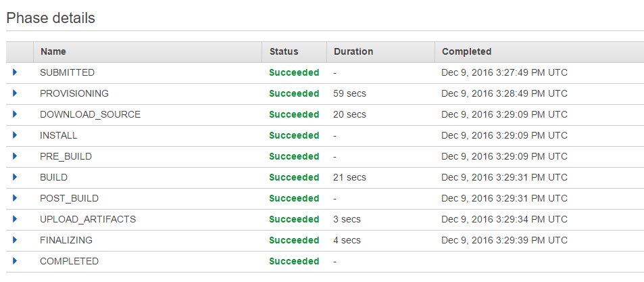Expand the PRE_BUILD phase arrow
The height and width of the screenshot is (282, 644).
[x=15, y=156]
